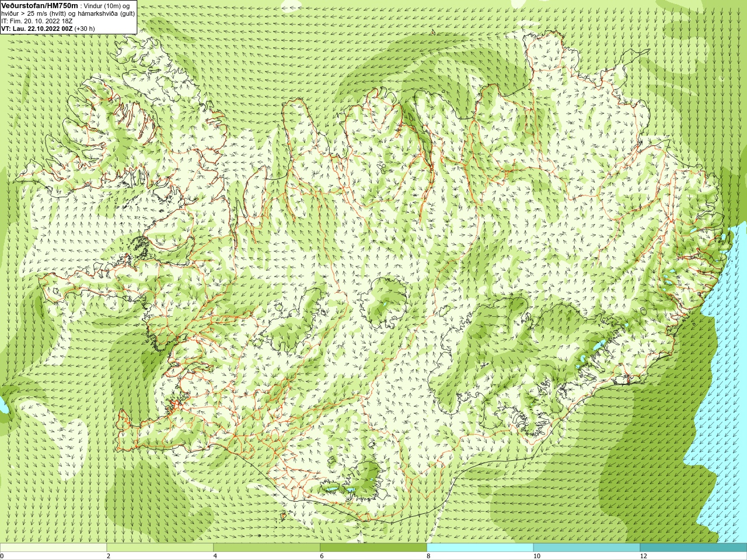
Task: Click the Veðurstofan/HM750m title text
Action: tap(39, 5)
